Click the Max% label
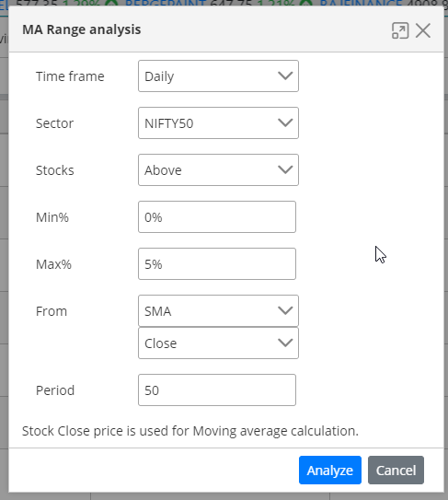 [x=53, y=264]
